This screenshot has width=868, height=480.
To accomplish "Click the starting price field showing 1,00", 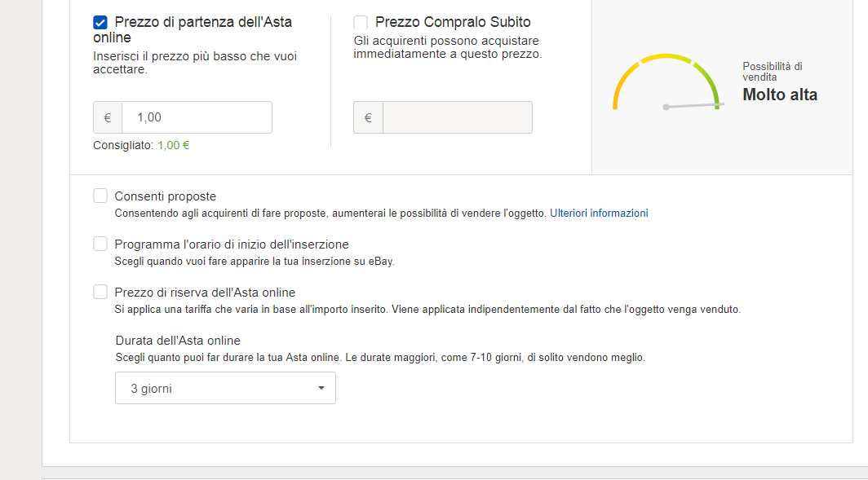I will 196,117.
